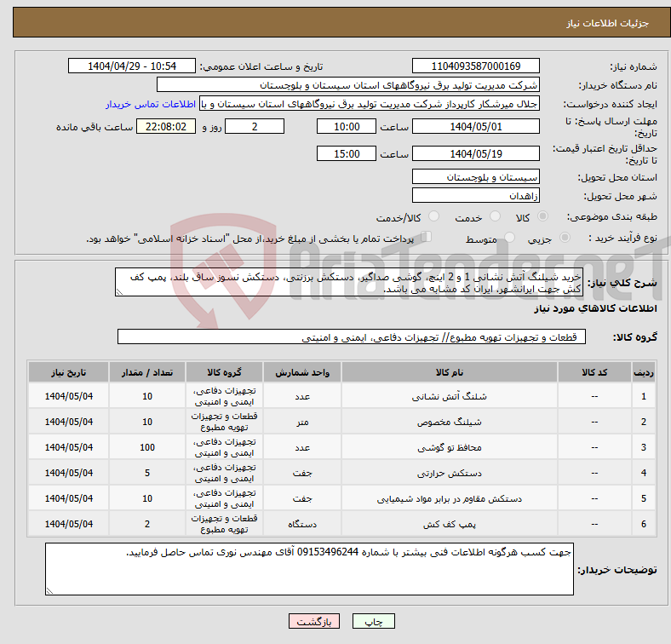Click the شلنگ آتش نشانی item name
The width and height of the screenshot is (671, 644).
click(450, 396)
